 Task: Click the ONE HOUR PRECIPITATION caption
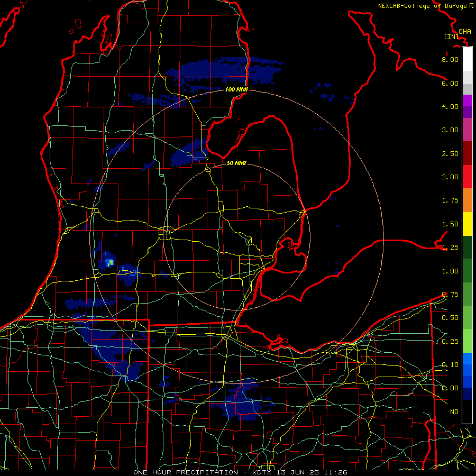(x=186, y=472)
